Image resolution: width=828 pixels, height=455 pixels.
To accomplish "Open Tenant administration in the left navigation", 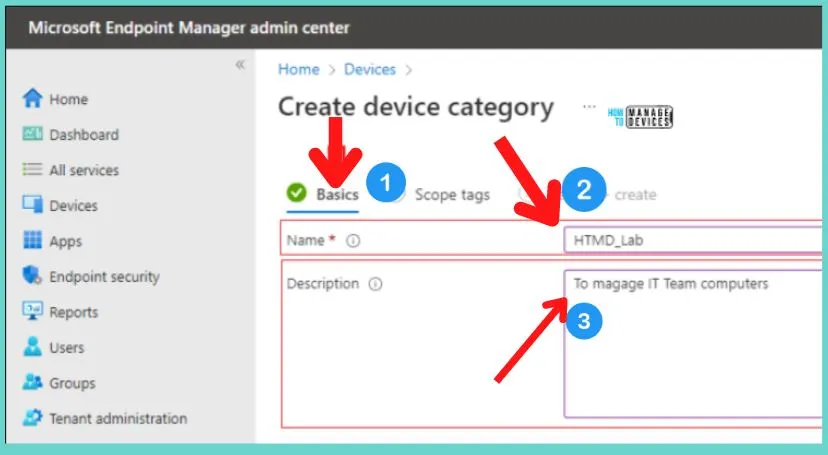I will (x=118, y=419).
